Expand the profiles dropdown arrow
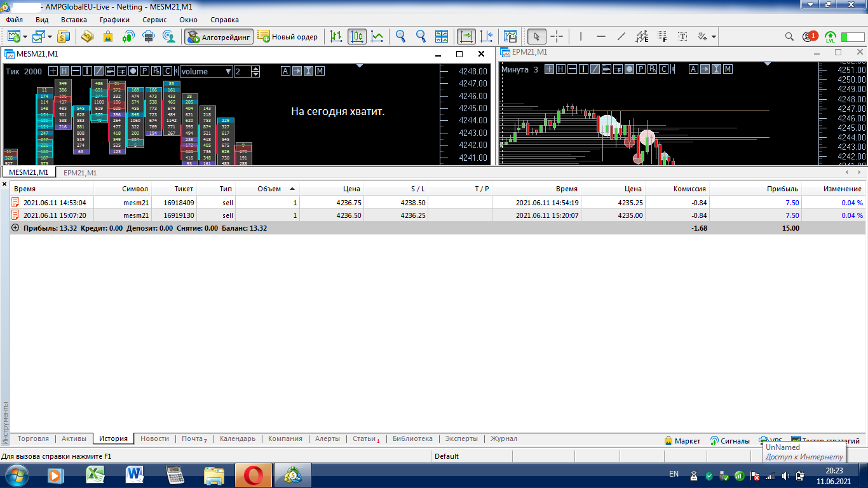 50,36
